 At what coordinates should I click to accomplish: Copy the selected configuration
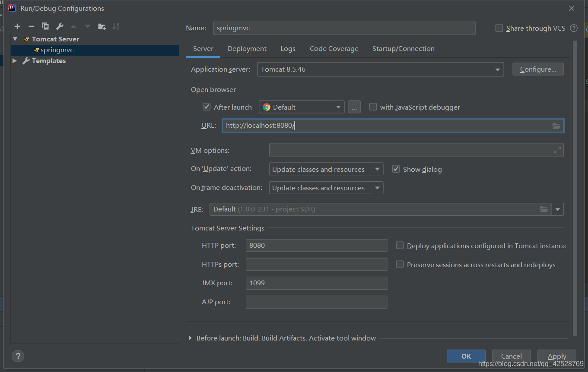[45, 27]
